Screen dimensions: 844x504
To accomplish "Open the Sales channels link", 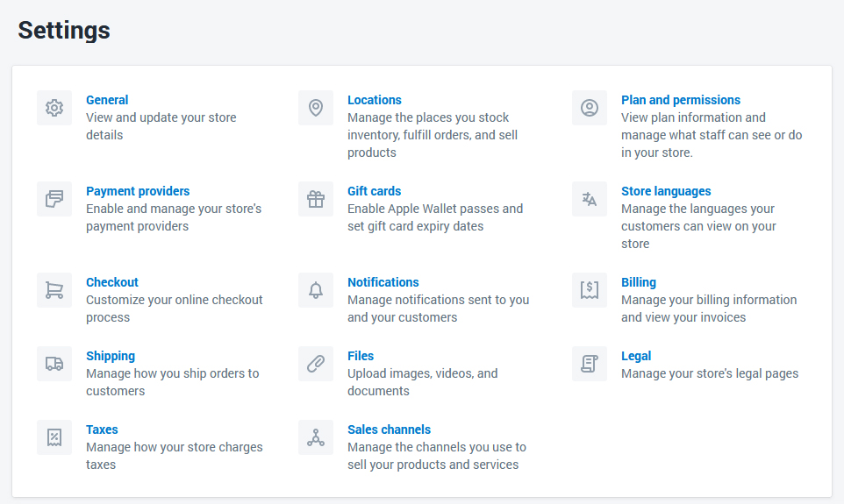I will [x=389, y=429].
